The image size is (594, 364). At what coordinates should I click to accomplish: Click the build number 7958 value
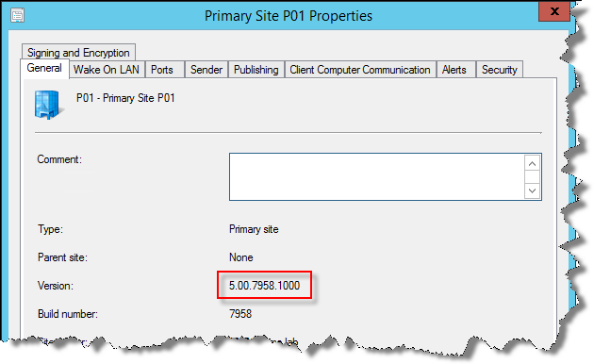point(240,314)
